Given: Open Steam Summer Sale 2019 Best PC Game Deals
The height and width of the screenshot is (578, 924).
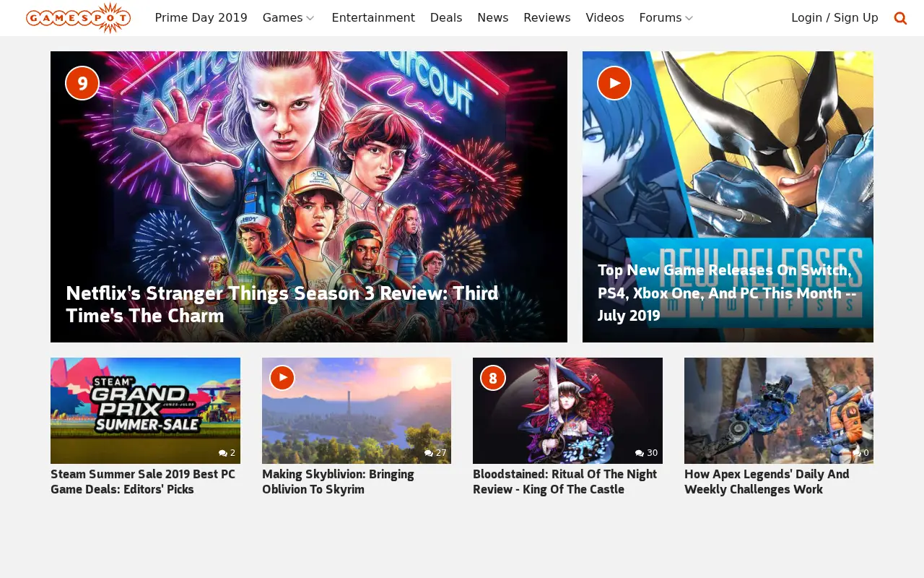Looking at the screenshot, I should 143,482.
